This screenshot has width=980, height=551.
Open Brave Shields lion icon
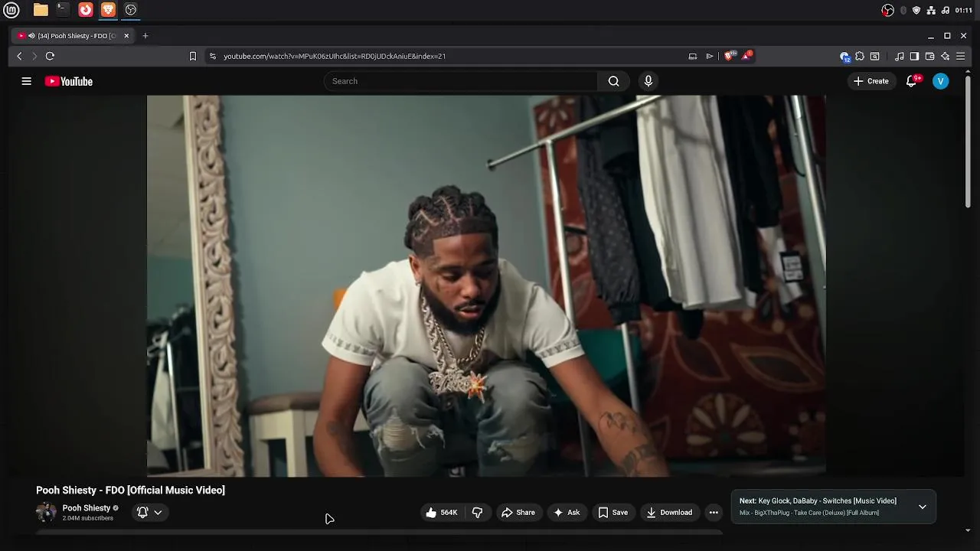(x=730, y=55)
